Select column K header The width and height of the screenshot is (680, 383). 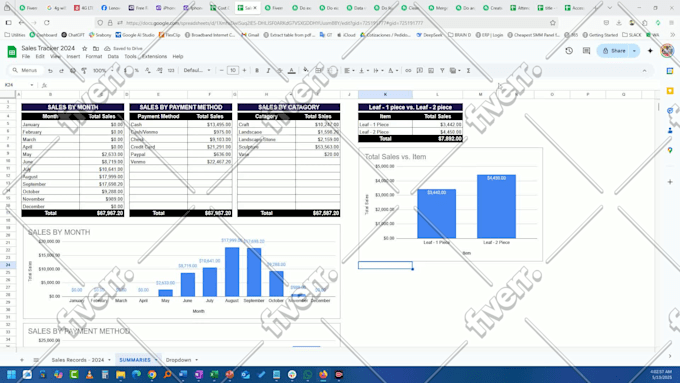(x=385, y=94)
